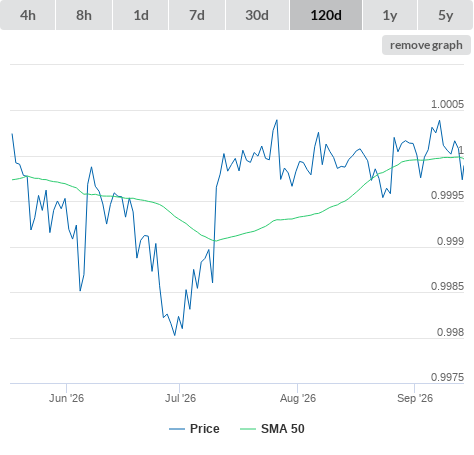This screenshot has height=455, width=474.
Task: Select the 8h time range tab
Action: pos(84,15)
